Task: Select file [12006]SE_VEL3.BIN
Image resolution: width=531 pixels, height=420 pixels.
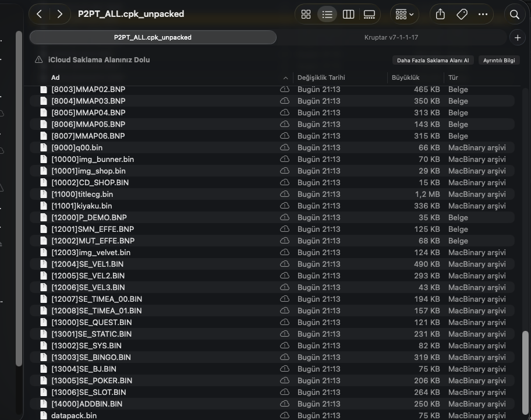Action: tap(272, 287)
